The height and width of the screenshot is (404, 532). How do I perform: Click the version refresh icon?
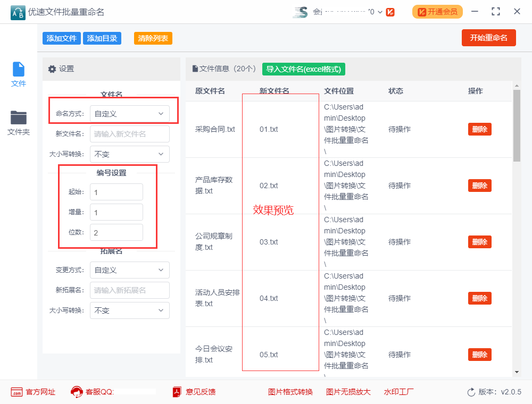click(471, 392)
